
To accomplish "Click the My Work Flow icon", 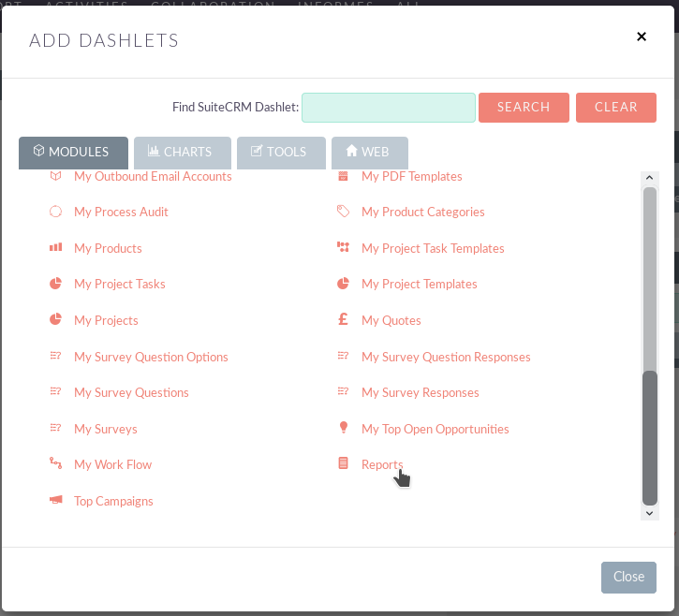I will click(x=56, y=464).
